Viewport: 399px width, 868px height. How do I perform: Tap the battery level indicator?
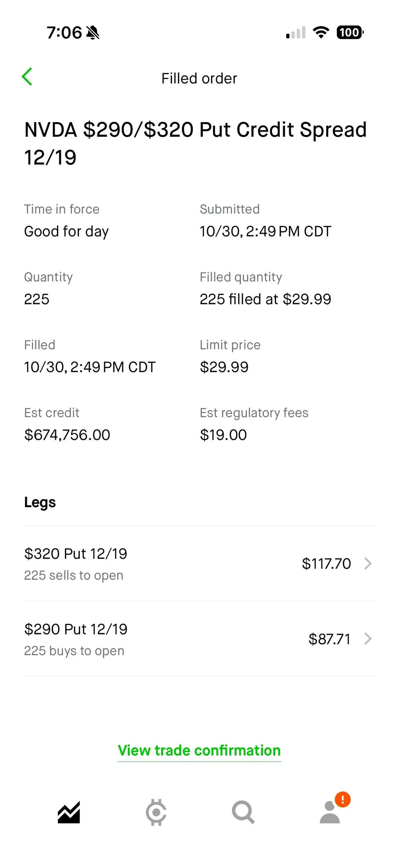(x=350, y=32)
